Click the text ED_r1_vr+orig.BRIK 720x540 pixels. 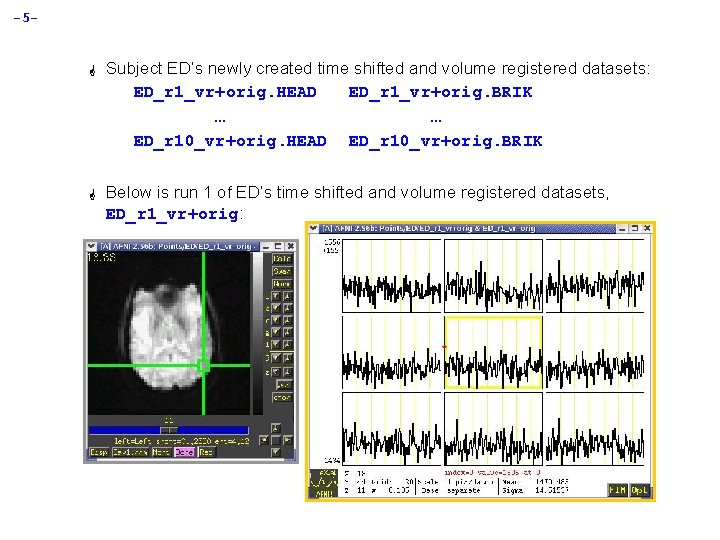tap(440, 92)
